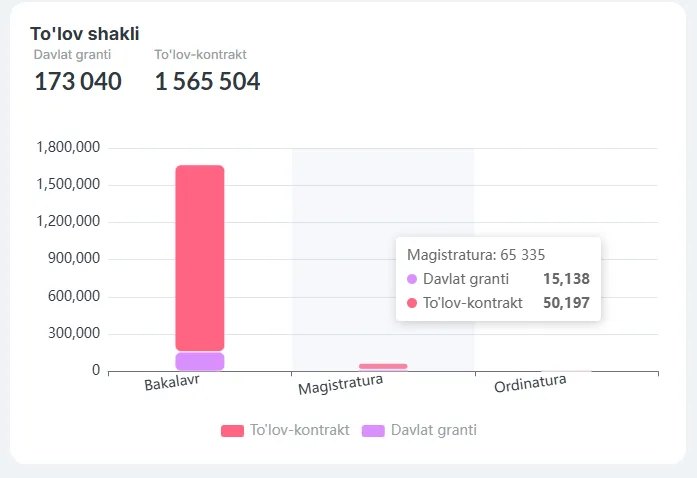Select the Ordinatura x-axis label

pos(530,384)
